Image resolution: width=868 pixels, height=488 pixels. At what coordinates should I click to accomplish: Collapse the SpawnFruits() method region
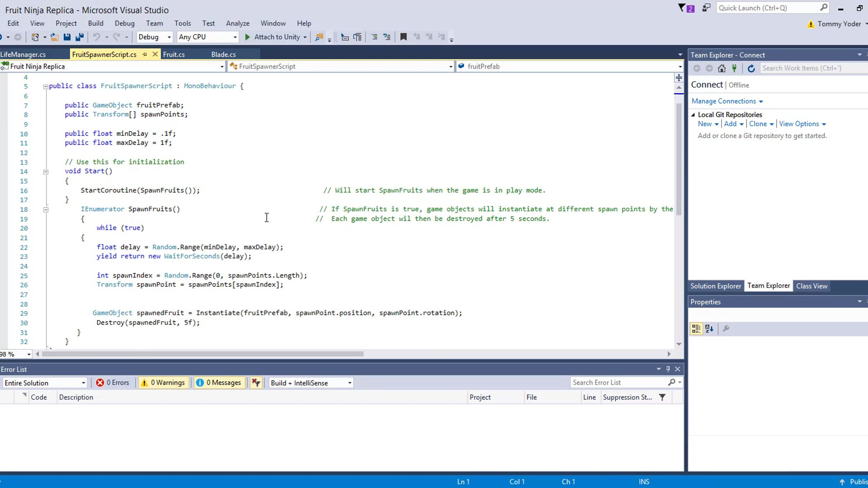pyautogui.click(x=45, y=210)
